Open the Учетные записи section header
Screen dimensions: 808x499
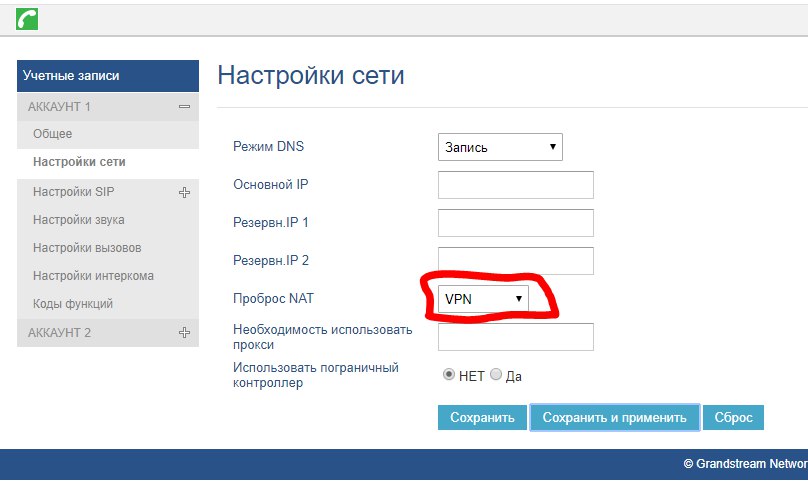point(108,76)
